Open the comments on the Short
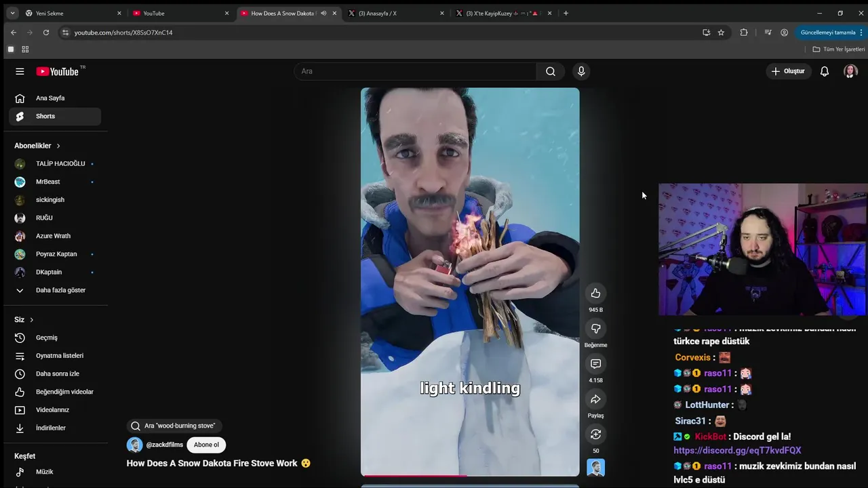 point(595,364)
